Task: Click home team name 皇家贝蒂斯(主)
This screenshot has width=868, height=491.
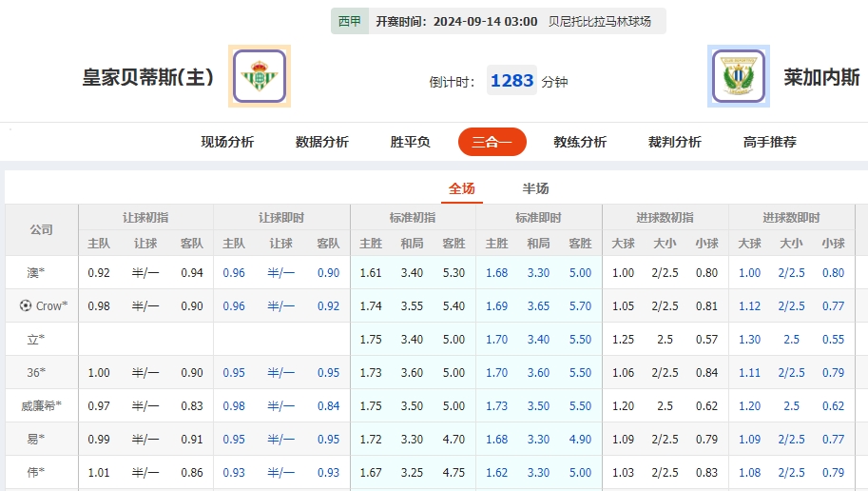Action: (148, 77)
